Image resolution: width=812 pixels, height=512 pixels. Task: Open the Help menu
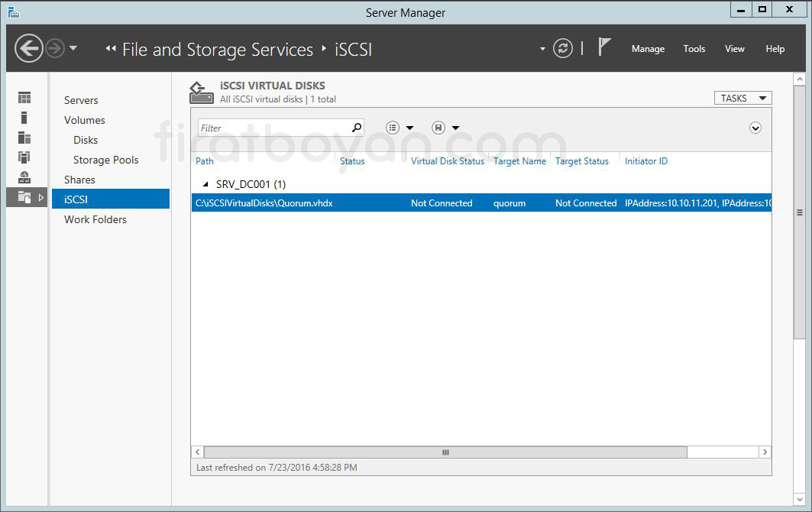pyautogui.click(x=775, y=49)
